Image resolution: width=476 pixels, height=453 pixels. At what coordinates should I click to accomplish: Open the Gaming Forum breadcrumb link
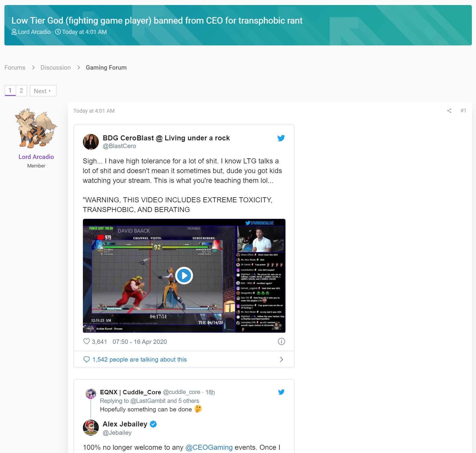(106, 68)
